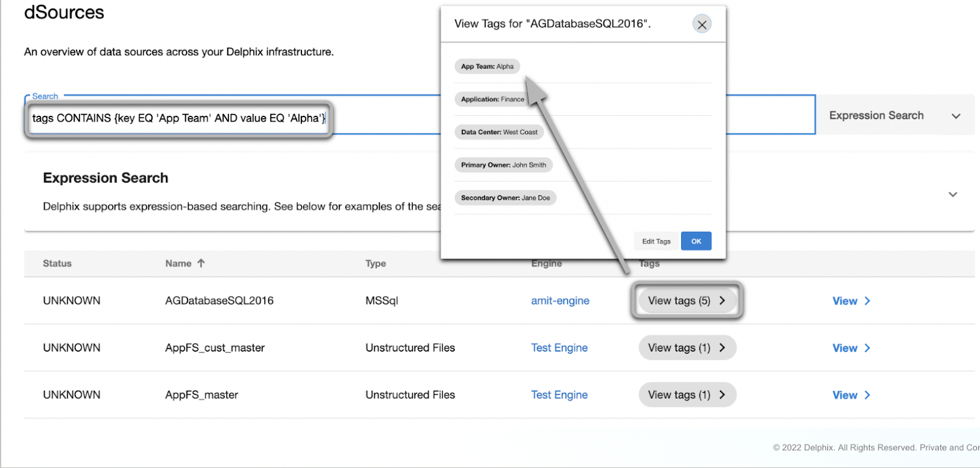
Task: Click the Name column sort arrow
Action: 201,263
